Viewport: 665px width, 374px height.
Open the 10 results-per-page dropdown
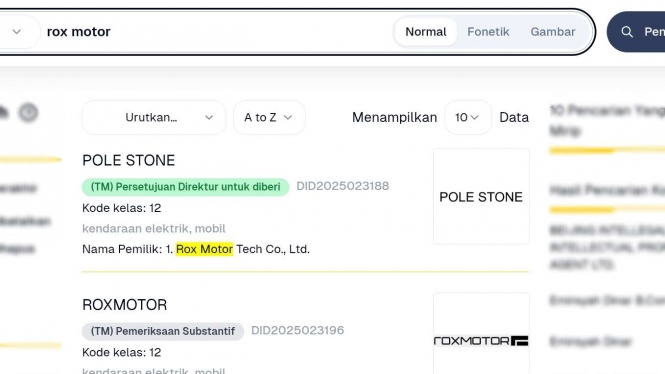tap(467, 117)
